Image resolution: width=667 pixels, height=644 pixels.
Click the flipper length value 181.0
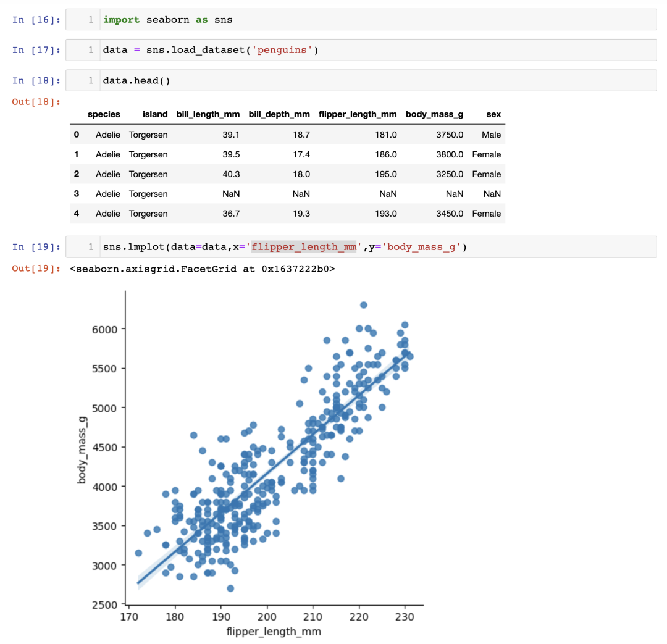(386, 135)
